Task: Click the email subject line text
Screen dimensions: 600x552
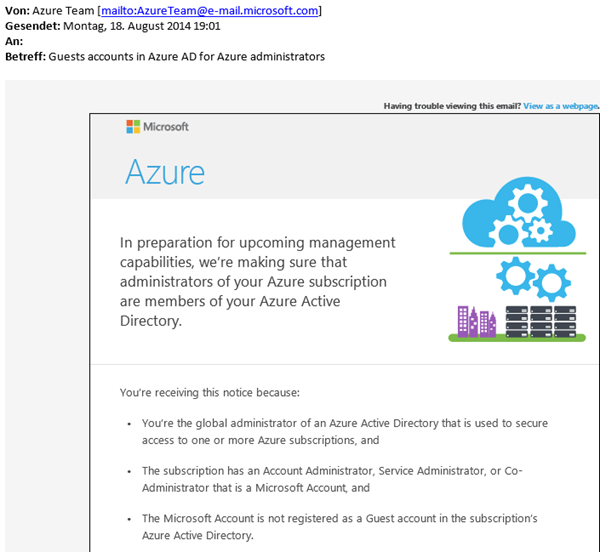Action: (186, 57)
